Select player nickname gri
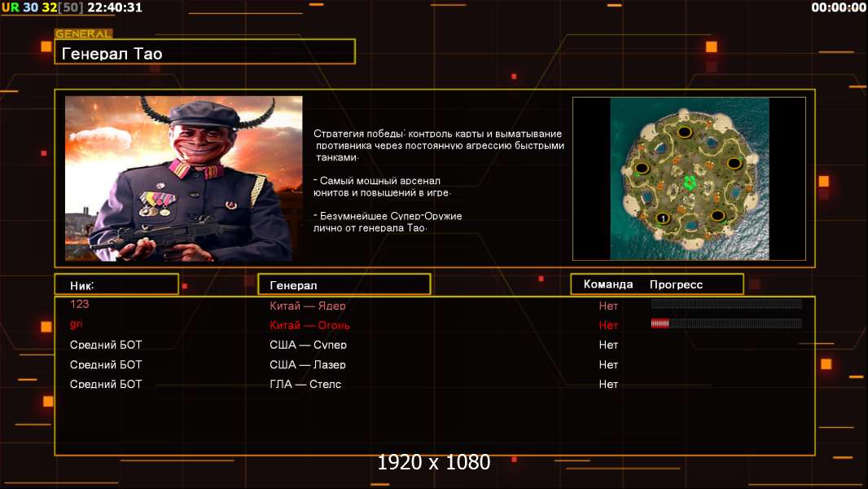 77,324
